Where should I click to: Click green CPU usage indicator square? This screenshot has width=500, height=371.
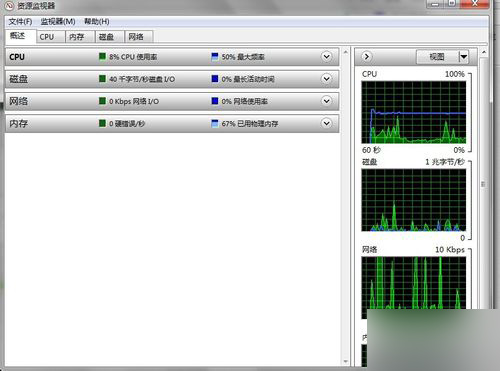pyautogui.click(x=102, y=56)
